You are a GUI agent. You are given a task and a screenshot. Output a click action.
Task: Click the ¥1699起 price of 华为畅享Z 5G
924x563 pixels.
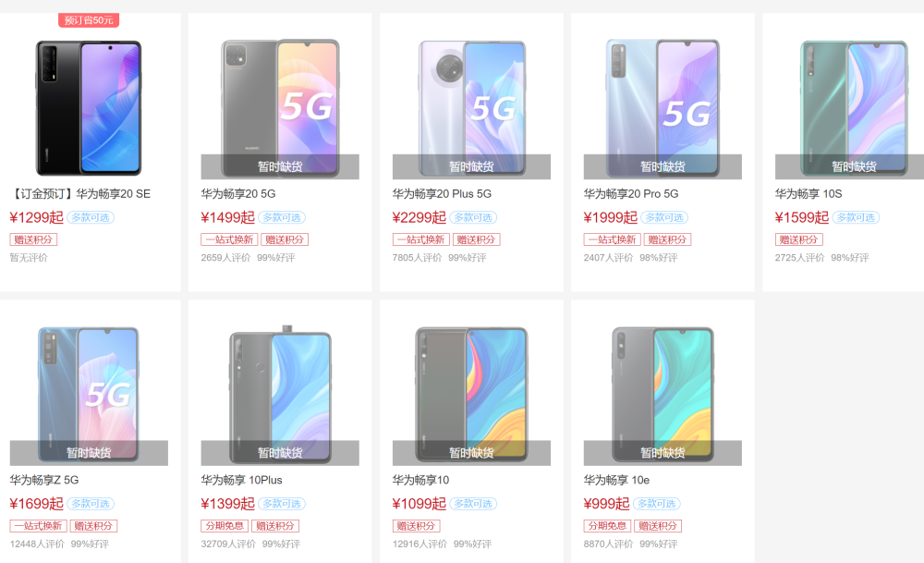[x=37, y=504]
